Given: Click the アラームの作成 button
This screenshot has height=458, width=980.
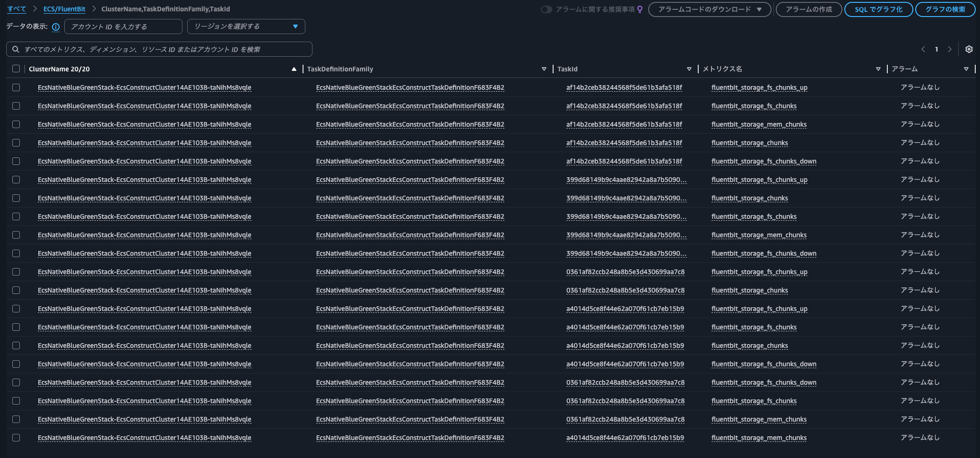Looking at the screenshot, I should pyautogui.click(x=808, y=9).
